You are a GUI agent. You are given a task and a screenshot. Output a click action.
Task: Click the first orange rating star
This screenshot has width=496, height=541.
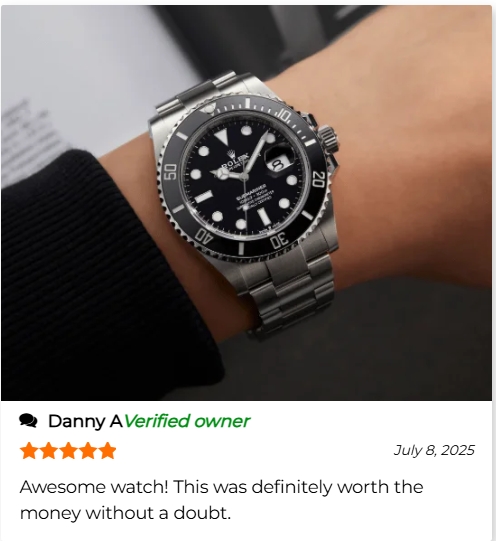29,451
